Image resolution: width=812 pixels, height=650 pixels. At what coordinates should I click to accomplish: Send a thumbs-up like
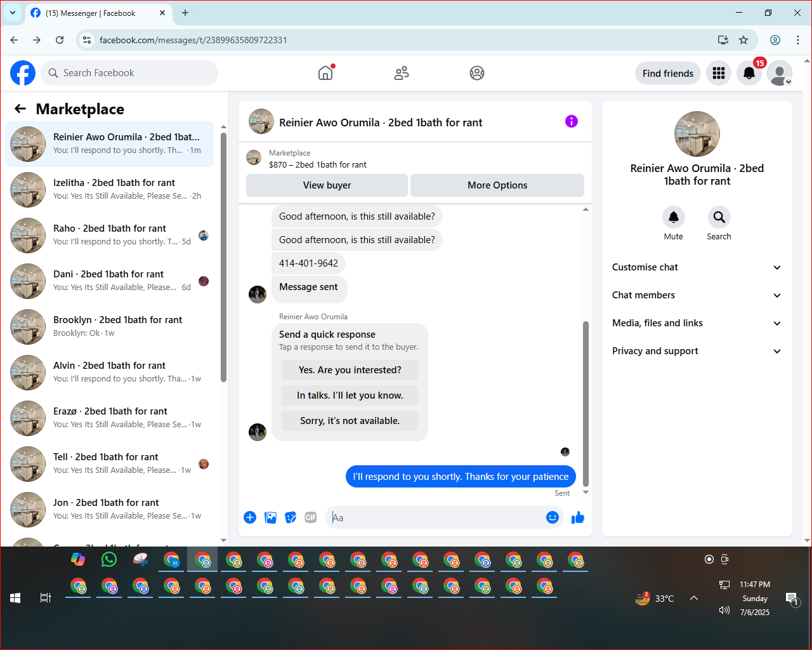[x=577, y=517]
